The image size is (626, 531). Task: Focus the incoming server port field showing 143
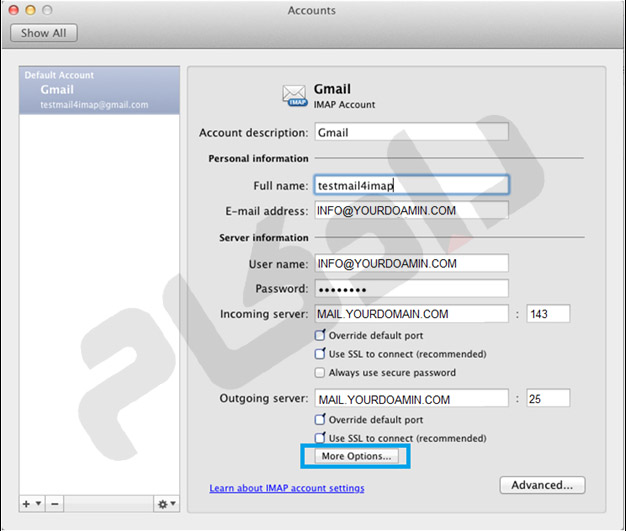547,314
